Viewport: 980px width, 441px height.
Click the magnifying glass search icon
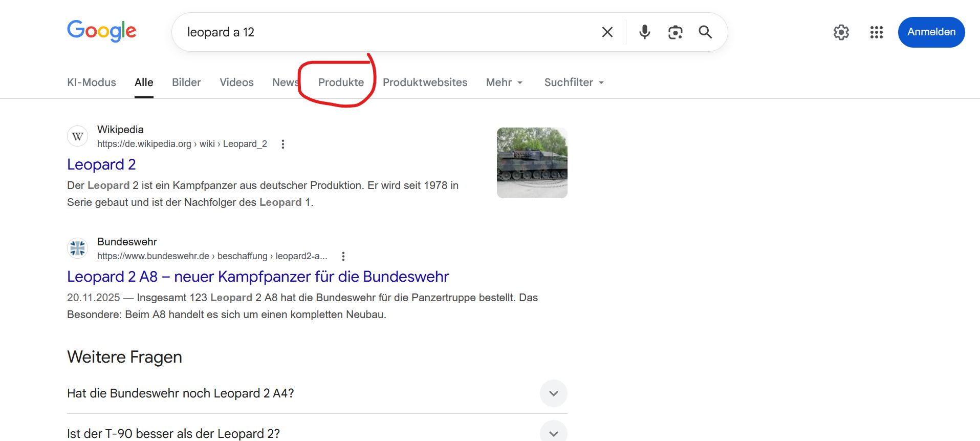click(705, 32)
